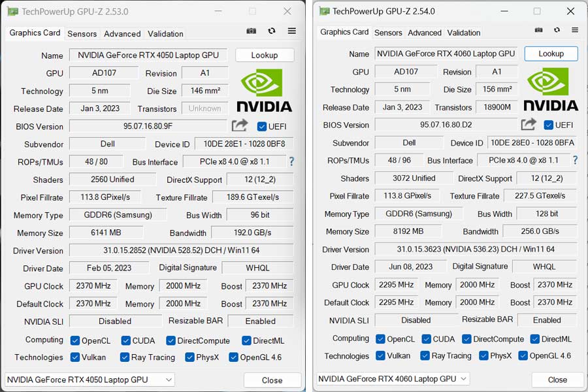Click the Device ID 10DE 28E1 field
The image size is (588, 392).
pyautogui.click(x=244, y=144)
